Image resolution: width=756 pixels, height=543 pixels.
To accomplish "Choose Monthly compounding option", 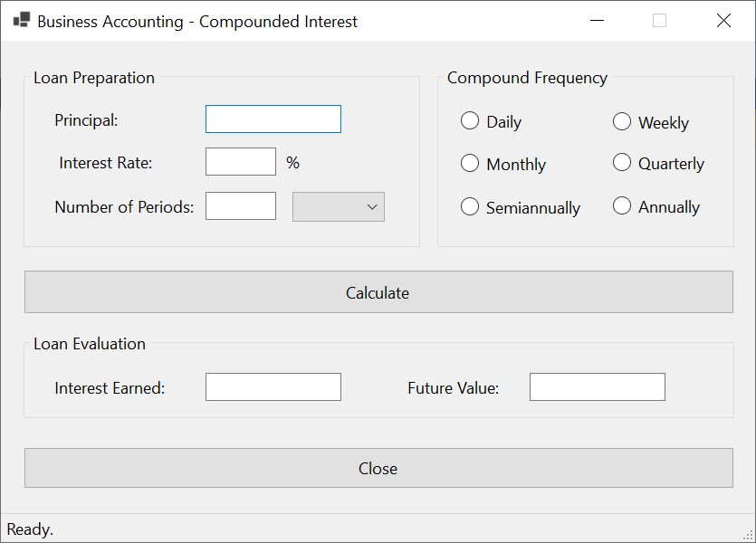I will coord(502,163).
